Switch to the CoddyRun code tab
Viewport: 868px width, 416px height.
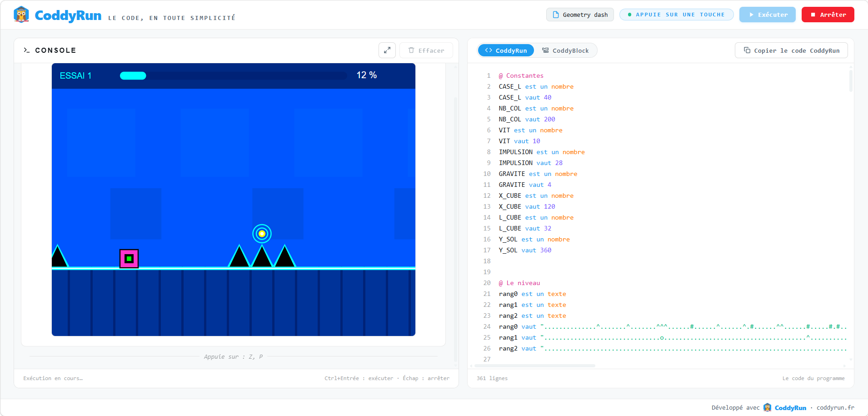click(x=506, y=50)
